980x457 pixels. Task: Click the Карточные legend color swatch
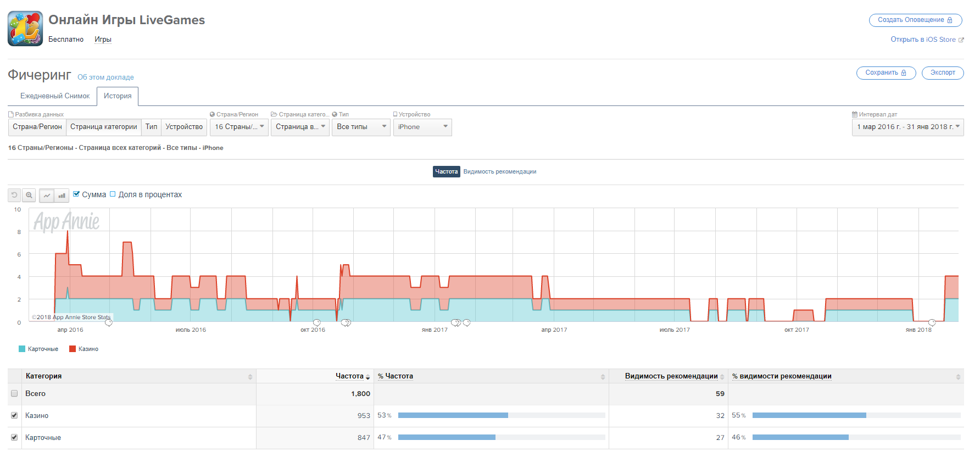coord(22,349)
